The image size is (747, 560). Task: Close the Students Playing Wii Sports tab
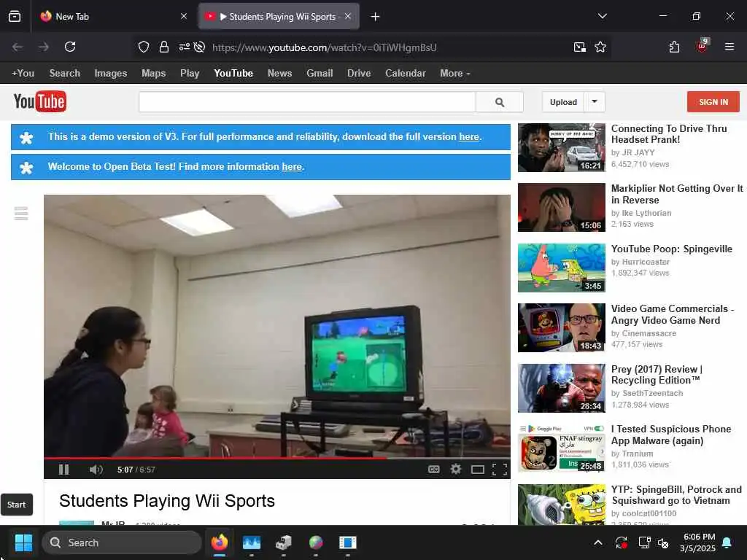348,16
